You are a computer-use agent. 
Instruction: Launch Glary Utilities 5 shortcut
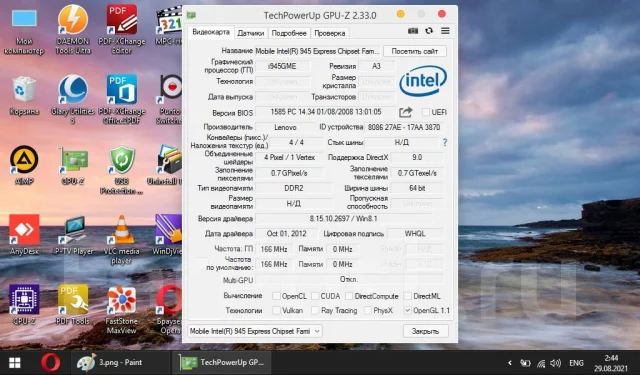[73, 99]
